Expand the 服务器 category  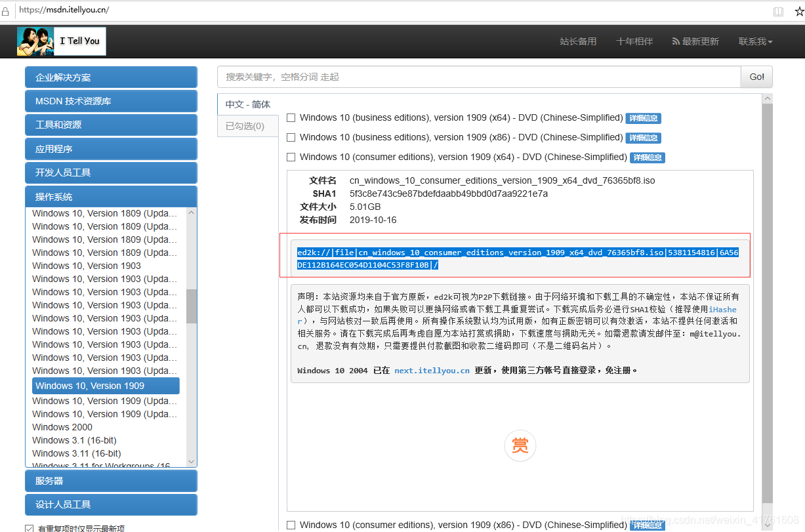(x=110, y=480)
